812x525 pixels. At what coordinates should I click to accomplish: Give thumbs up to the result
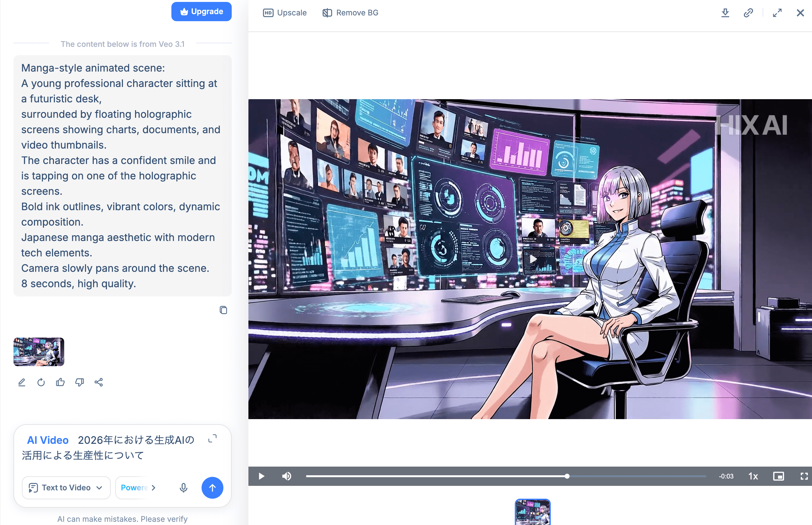60,382
